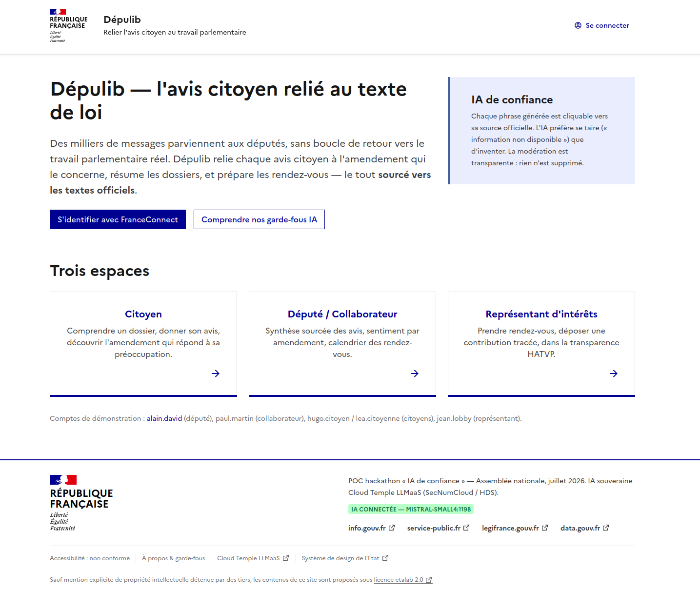Click the IA CONNECTÉE — MISTRAL-SMALL4:119B badge
The height and width of the screenshot is (590, 700).
(411, 510)
